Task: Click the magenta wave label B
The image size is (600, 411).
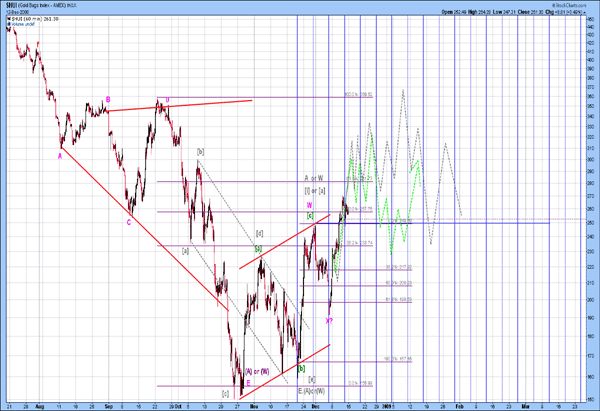Action: (108, 100)
